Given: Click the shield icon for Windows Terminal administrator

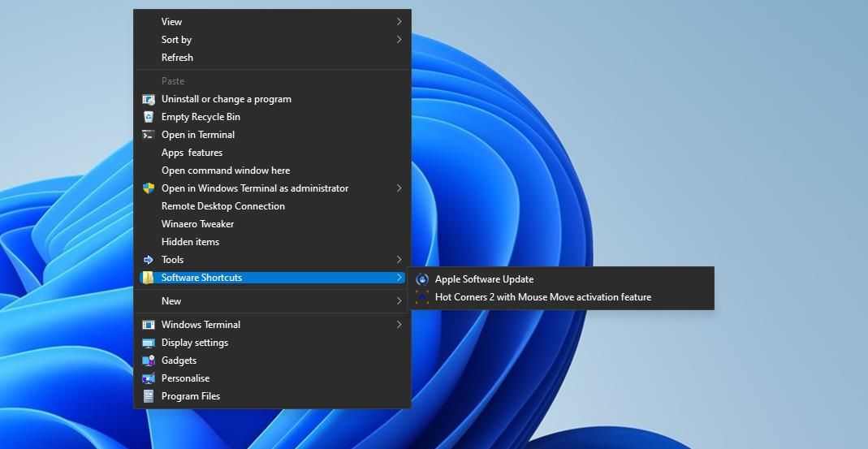Looking at the screenshot, I should pyautogui.click(x=148, y=188).
